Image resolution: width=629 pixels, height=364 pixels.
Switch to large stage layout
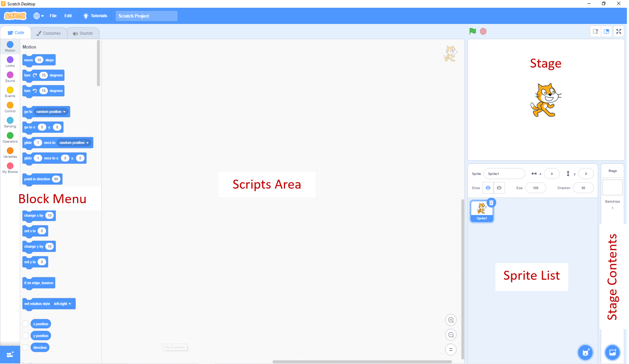click(x=607, y=31)
